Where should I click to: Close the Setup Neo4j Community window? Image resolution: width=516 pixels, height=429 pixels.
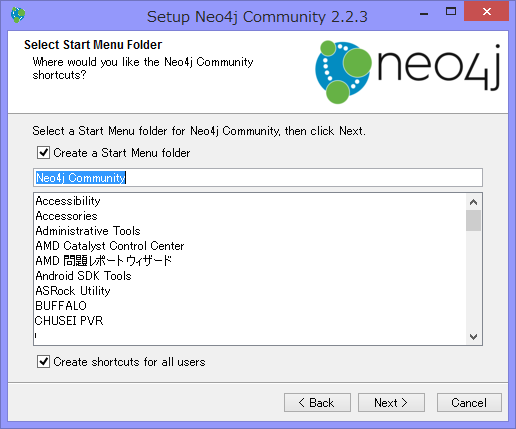(x=487, y=12)
